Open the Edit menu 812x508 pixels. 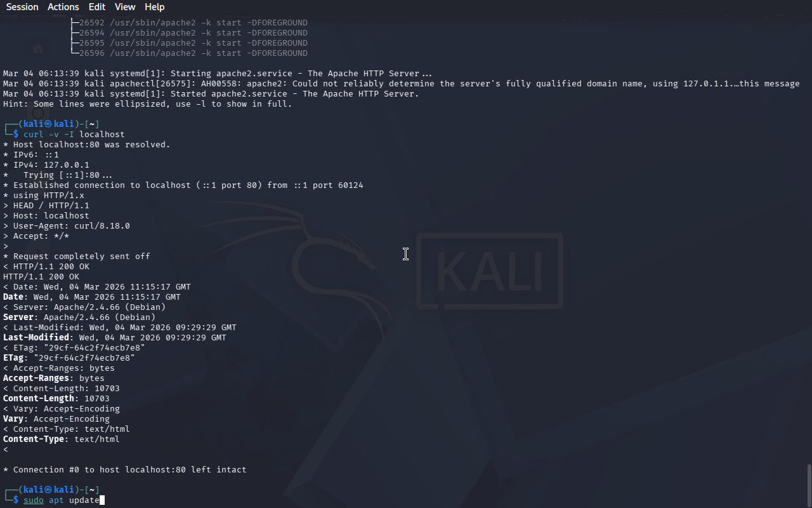tap(97, 7)
